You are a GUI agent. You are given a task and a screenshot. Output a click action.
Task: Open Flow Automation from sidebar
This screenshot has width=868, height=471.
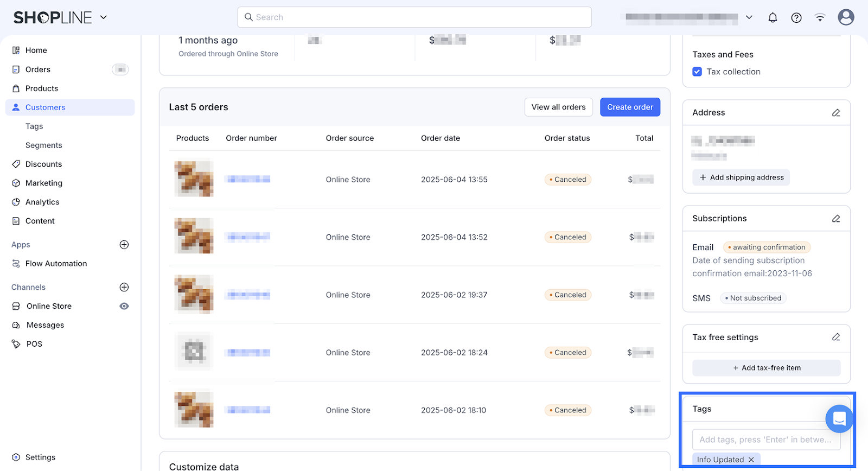click(56, 264)
